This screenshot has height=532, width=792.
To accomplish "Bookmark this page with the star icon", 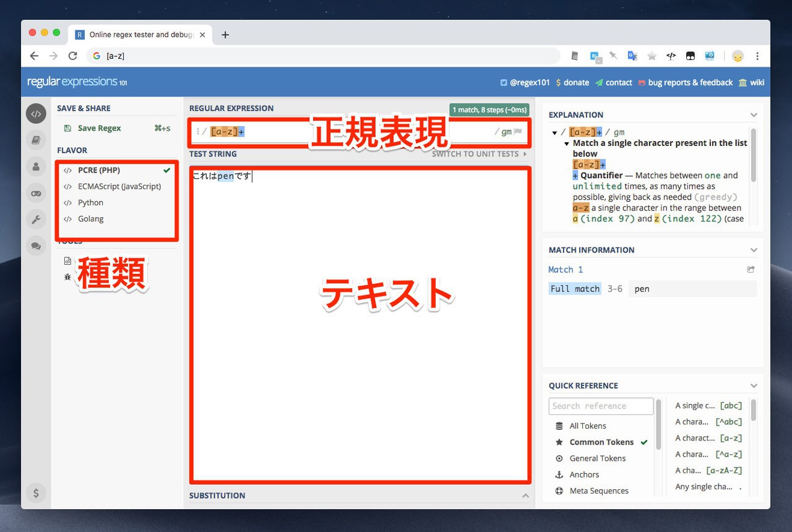I will (x=652, y=56).
